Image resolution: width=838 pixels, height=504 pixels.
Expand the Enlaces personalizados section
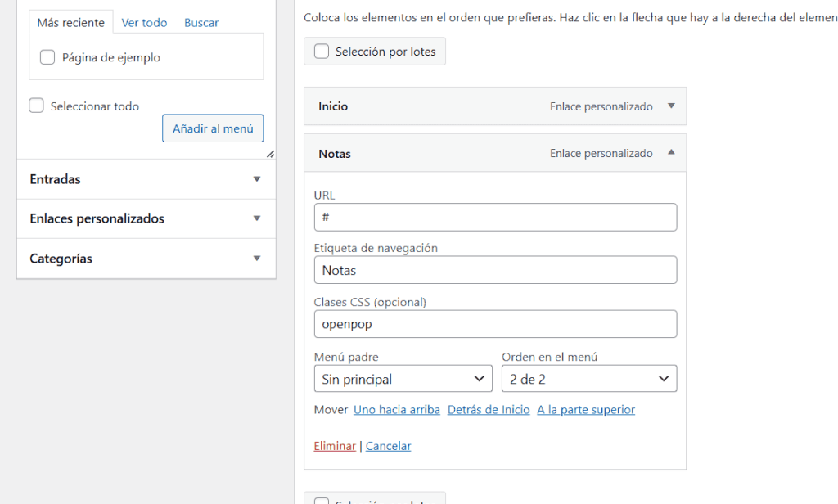[256, 218]
